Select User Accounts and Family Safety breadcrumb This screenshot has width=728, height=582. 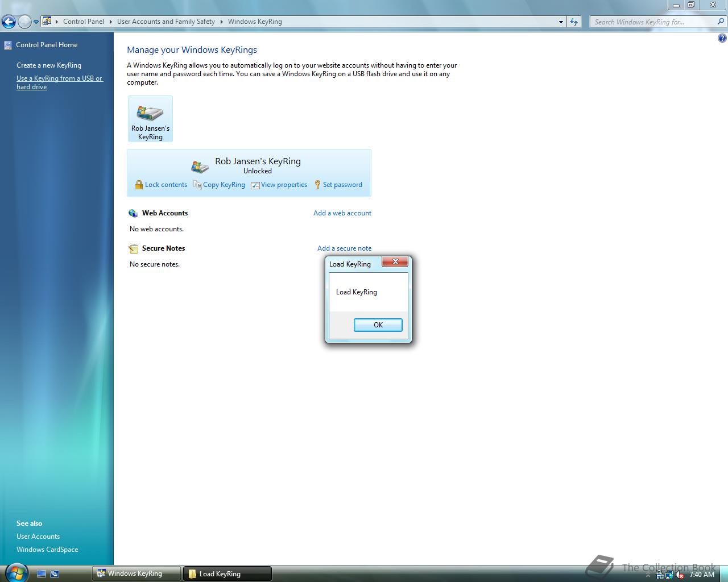pos(166,22)
